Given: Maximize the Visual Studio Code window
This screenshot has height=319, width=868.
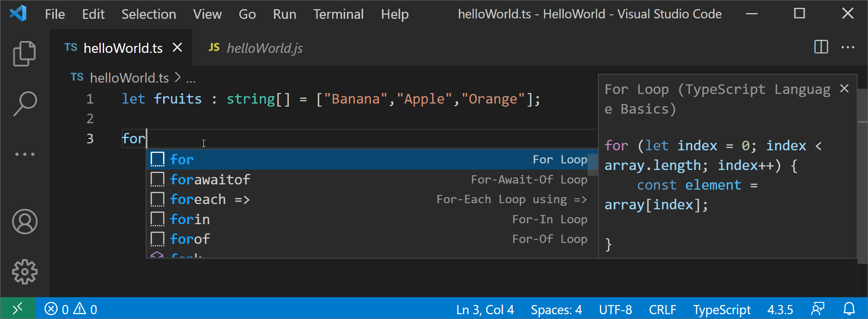Looking at the screenshot, I should pos(799,14).
